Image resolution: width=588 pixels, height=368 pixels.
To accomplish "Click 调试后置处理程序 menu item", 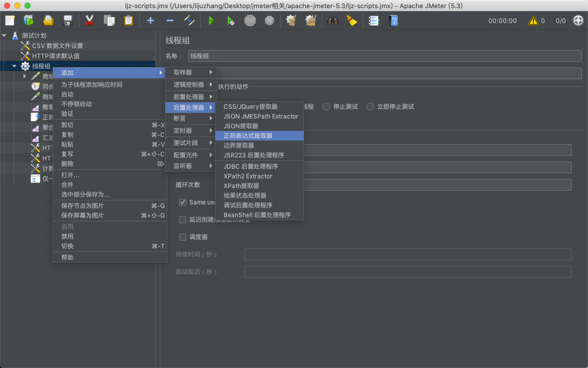I will coord(259,205).
